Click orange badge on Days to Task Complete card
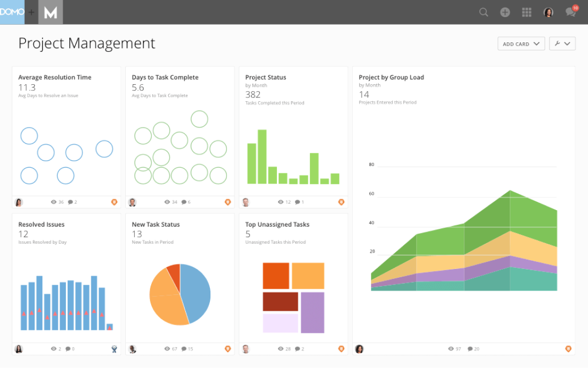Image resolution: width=588 pixels, height=368 pixels. [x=228, y=202]
